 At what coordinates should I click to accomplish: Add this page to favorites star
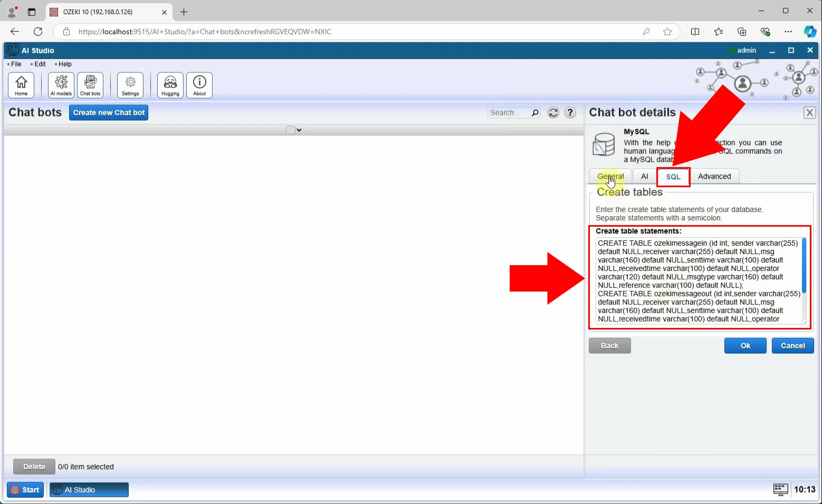[x=667, y=32]
